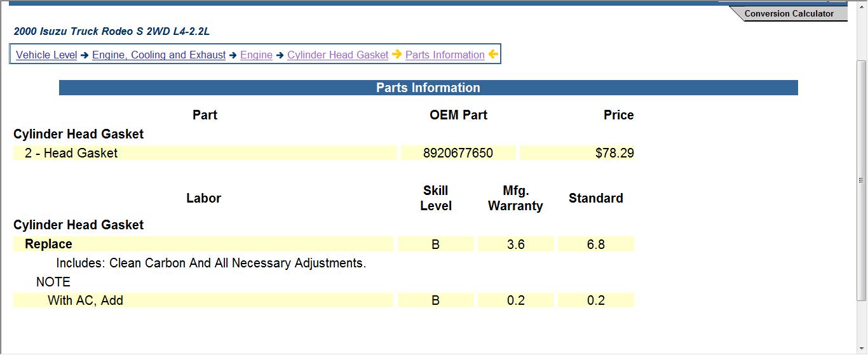Viewport: 868px width, 355px height.
Task: Navigate to Engine breadcrumb link
Action: [x=256, y=55]
